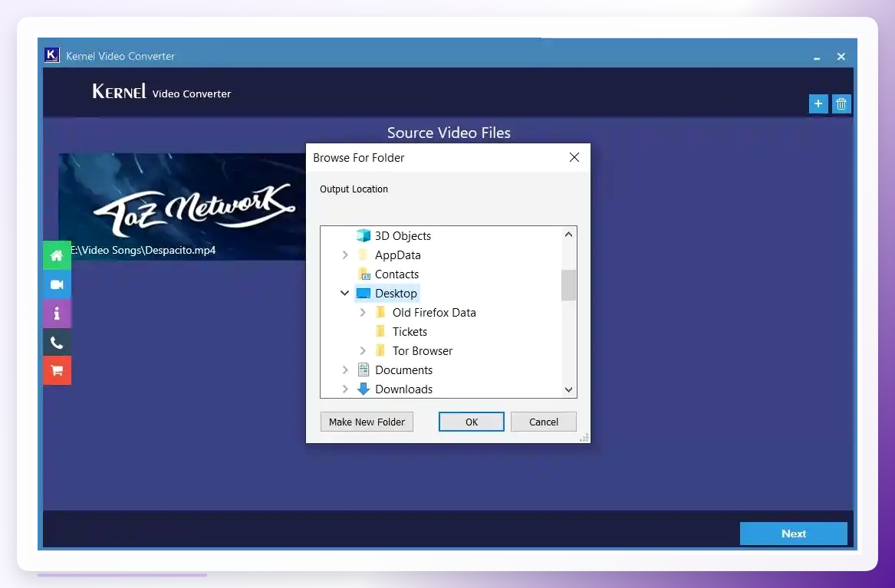
Task: Expand the AppData folder node
Action: point(345,255)
